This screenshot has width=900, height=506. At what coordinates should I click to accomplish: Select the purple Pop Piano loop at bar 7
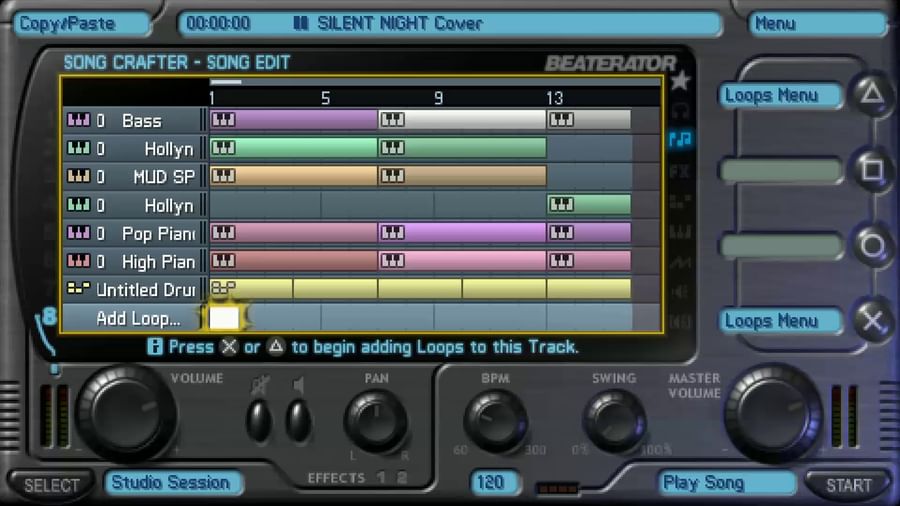(x=462, y=232)
